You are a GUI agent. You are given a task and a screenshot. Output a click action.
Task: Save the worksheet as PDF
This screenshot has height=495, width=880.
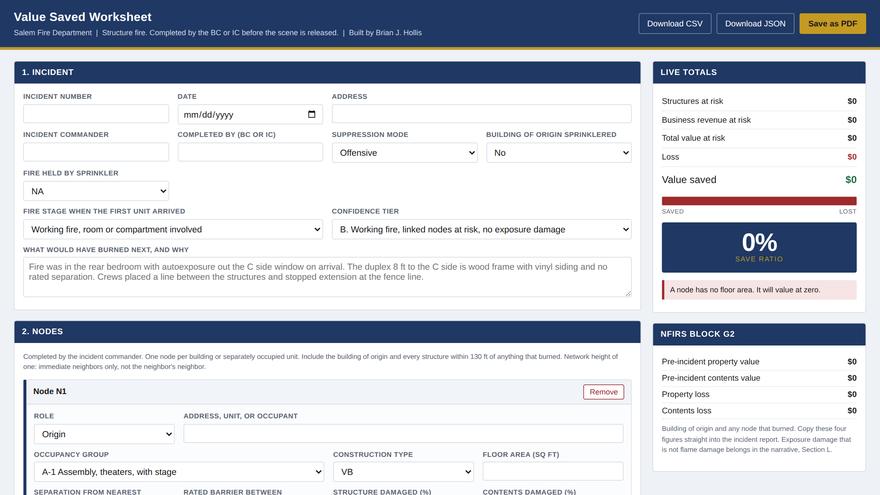click(832, 24)
